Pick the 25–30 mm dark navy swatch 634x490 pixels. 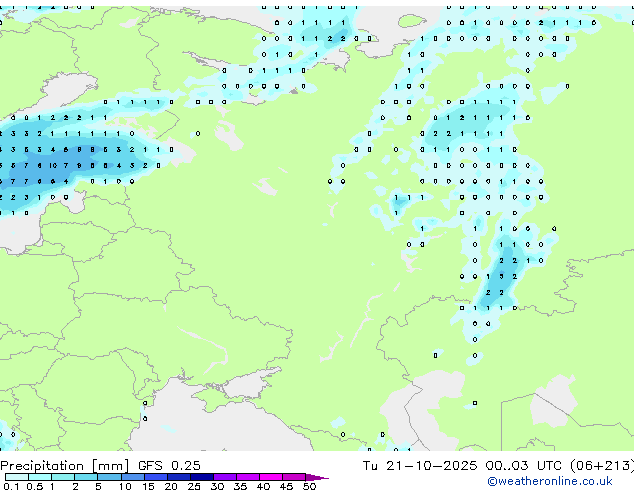[202, 477]
